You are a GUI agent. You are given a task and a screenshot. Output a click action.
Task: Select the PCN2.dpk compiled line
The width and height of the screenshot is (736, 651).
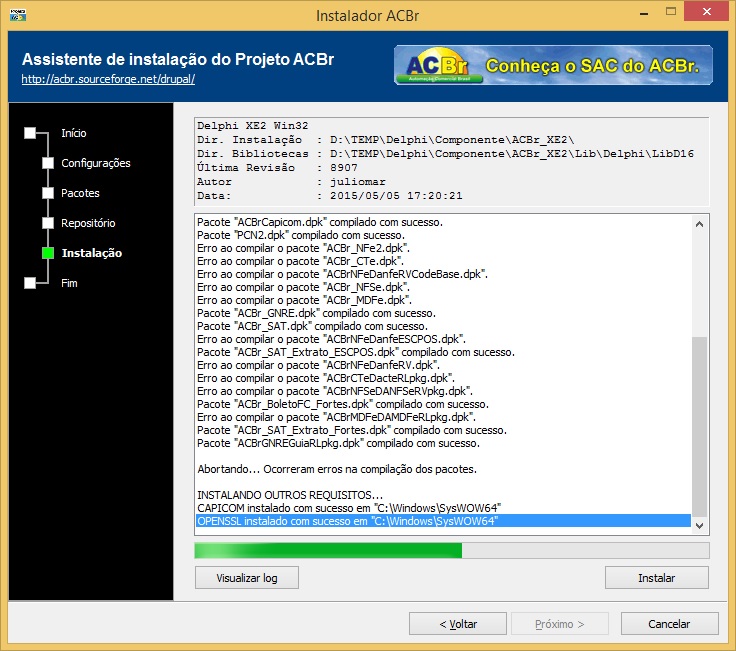coord(443,235)
